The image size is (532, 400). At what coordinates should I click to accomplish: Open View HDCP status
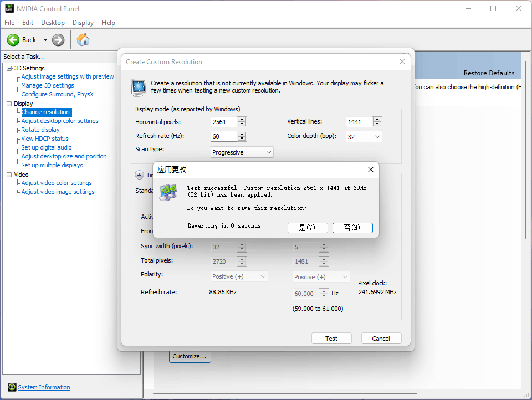[x=45, y=139]
